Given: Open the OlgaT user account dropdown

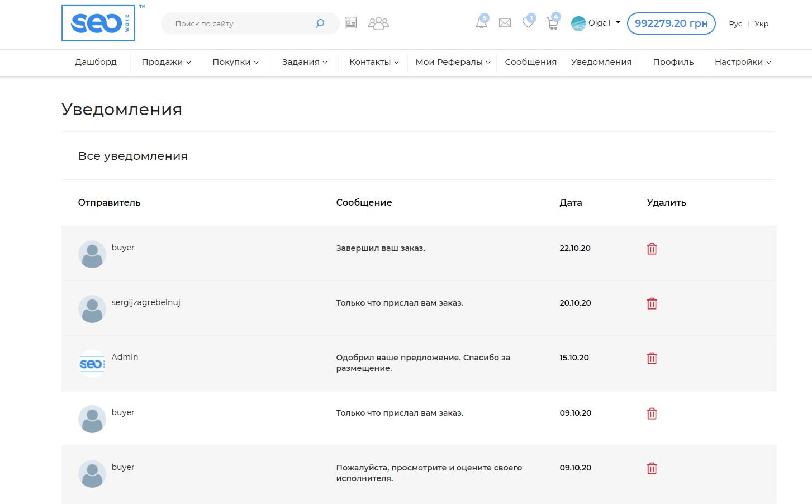Looking at the screenshot, I should [596, 23].
